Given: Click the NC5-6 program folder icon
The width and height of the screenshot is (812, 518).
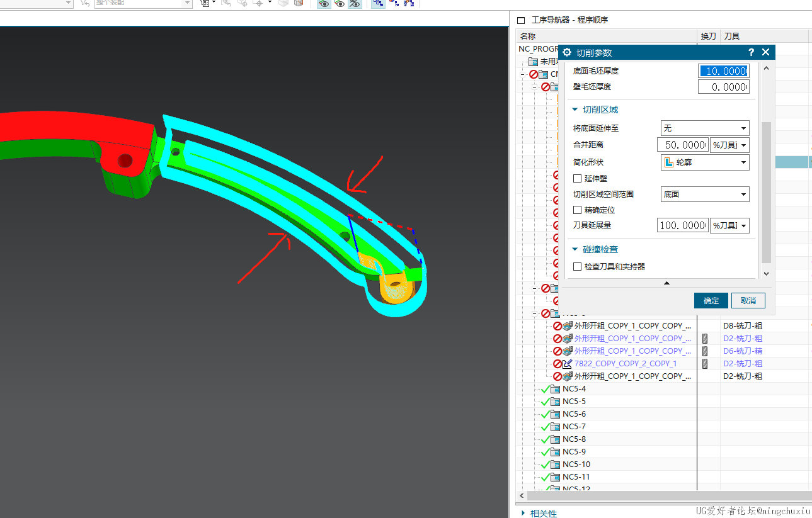Looking at the screenshot, I should click(555, 414).
